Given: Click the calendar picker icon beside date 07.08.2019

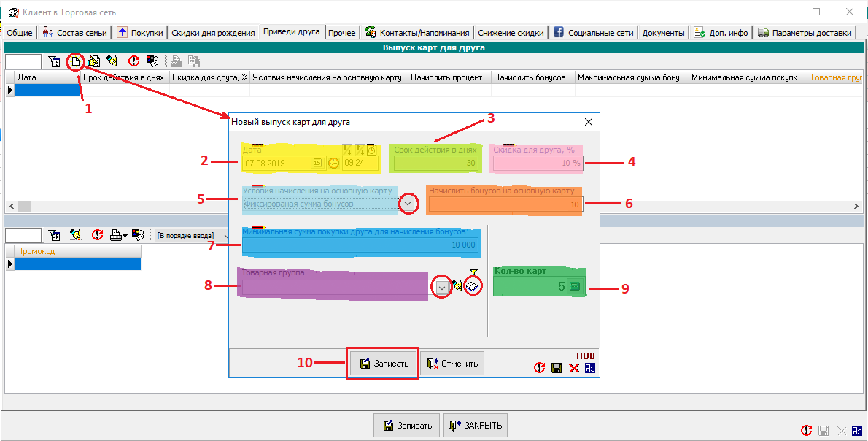Looking at the screenshot, I should (x=318, y=163).
